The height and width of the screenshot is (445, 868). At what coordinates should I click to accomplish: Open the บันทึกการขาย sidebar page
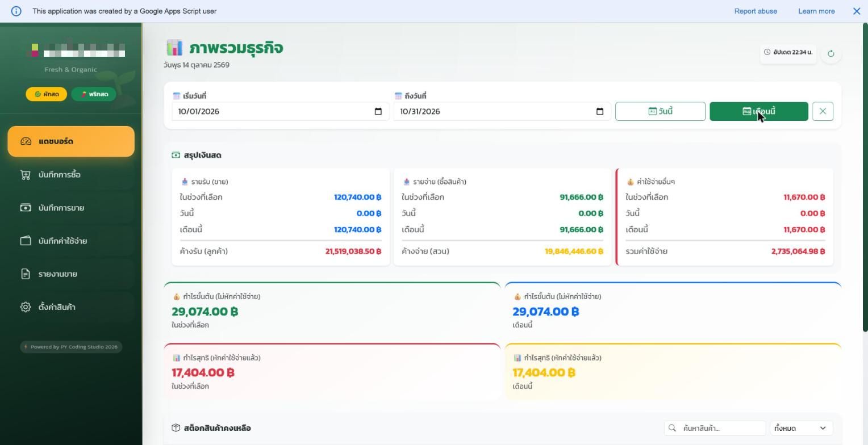71,208
